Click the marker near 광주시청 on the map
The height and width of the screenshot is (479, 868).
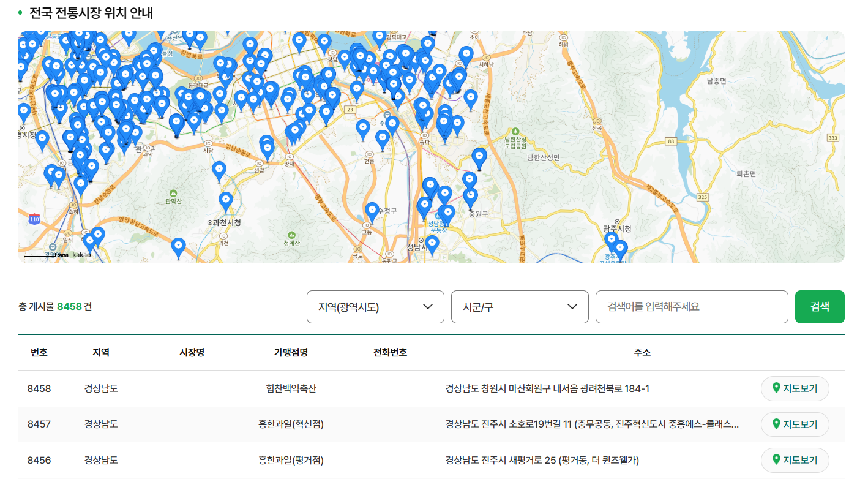coord(612,240)
